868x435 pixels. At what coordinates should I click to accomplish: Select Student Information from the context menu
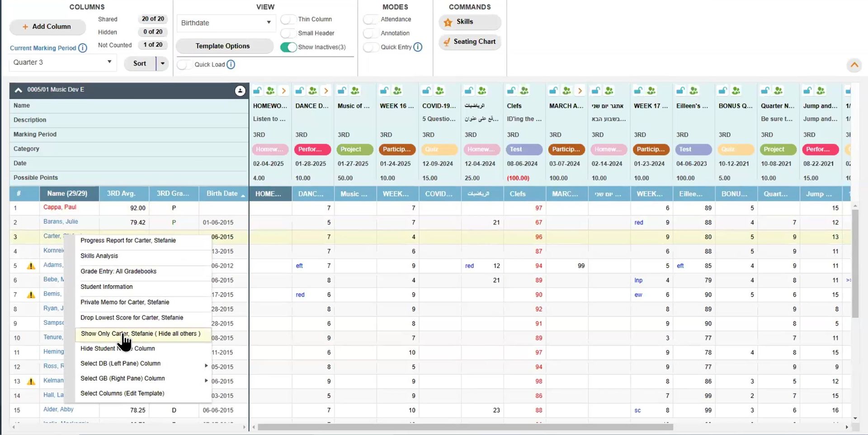(x=107, y=287)
